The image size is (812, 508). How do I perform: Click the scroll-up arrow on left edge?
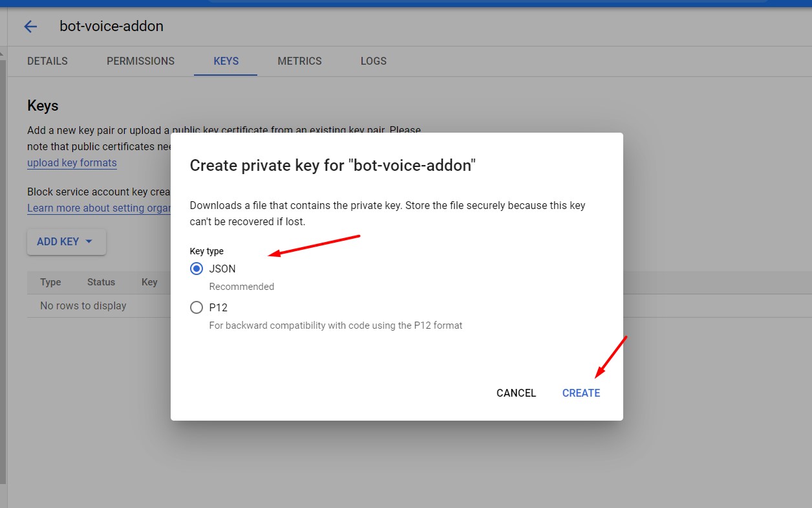pyautogui.click(x=3, y=53)
